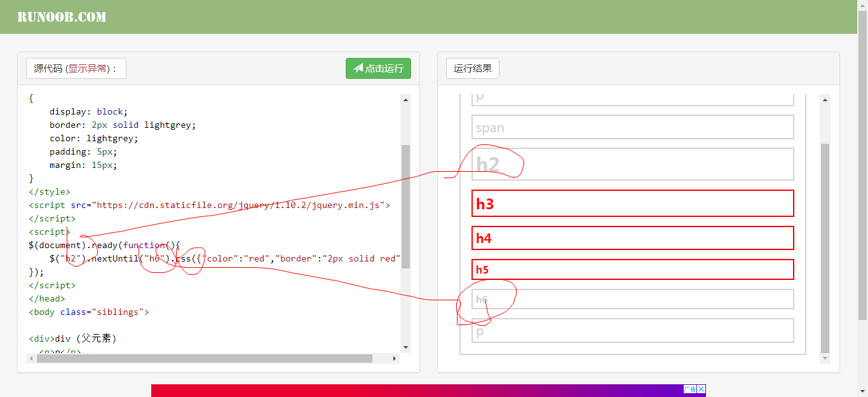
Task: Click the code editor vertical scrollbar thumb
Action: point(406,206)
